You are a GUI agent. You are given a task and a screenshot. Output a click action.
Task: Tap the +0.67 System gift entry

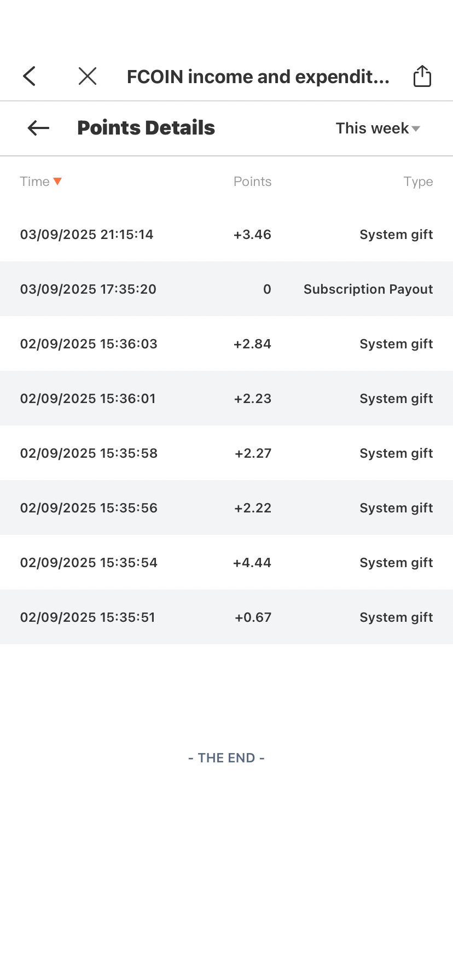click(x=226, y=617)
